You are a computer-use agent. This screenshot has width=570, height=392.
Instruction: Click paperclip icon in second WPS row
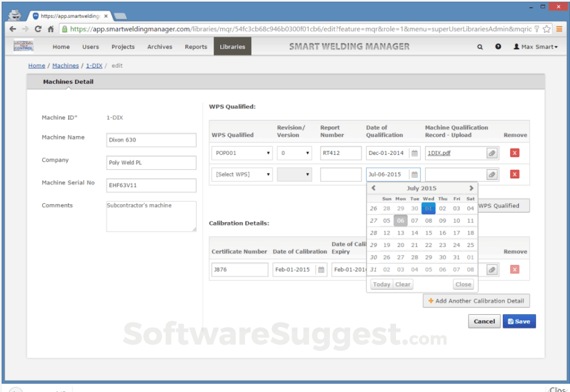492,175
